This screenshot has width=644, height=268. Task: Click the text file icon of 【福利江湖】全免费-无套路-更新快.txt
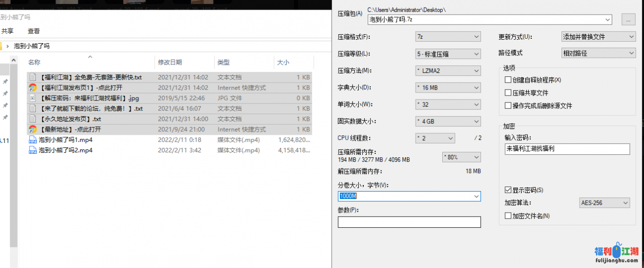[33, 77]
